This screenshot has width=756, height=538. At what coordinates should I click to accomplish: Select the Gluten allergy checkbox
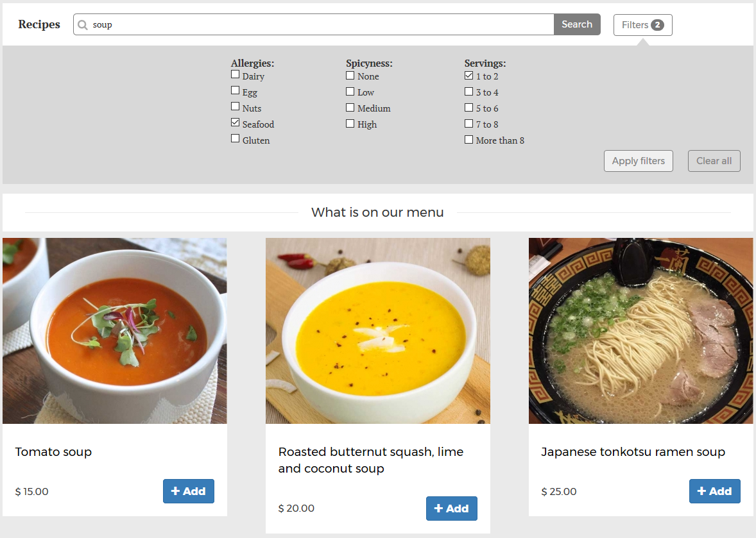(x=235, y=139)
